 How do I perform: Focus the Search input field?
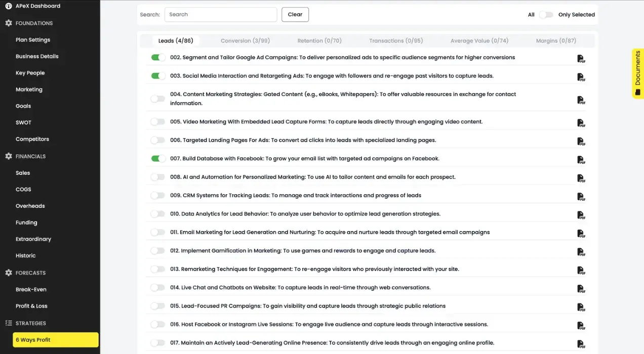point(221,15)
